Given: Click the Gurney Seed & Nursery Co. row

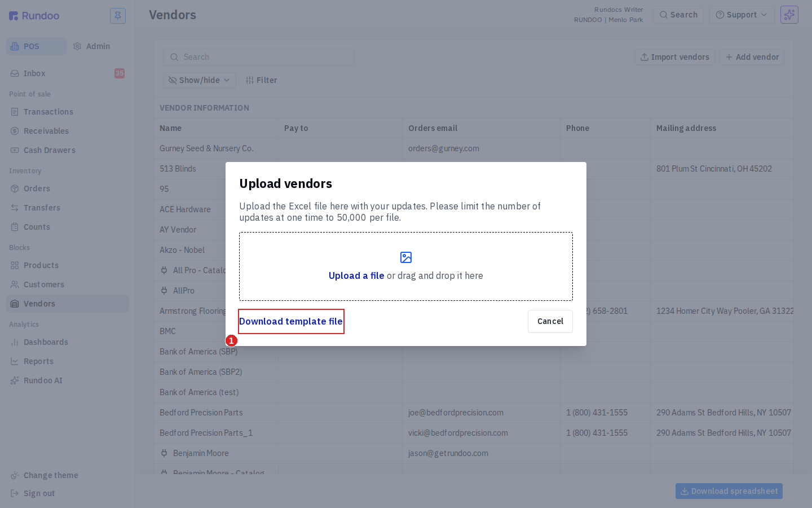Looking at the screenshot, I should [x=474, y=148].
